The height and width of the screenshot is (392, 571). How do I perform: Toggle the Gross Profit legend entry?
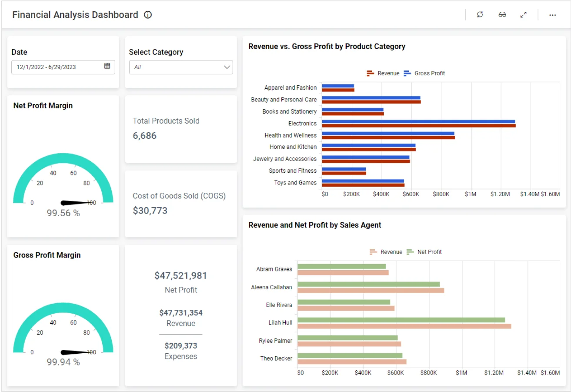tap(424, 73)
